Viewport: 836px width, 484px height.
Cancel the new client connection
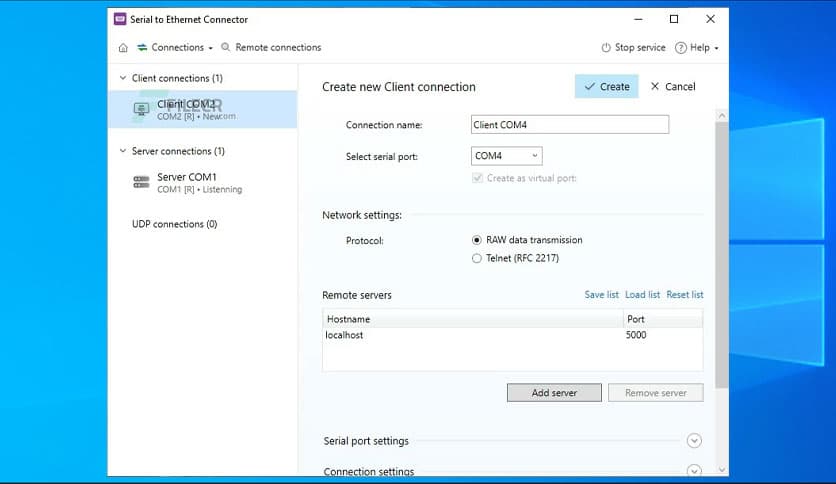(673, 86)
